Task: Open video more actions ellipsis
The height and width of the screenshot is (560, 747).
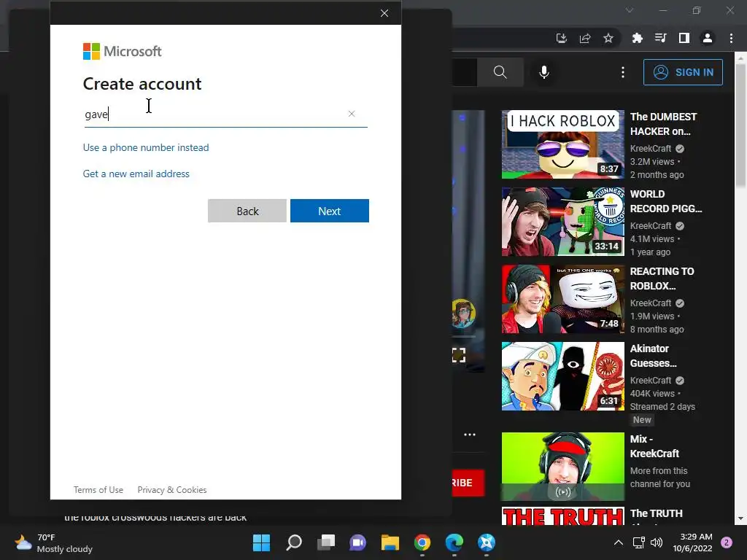Action: point(470,435)
